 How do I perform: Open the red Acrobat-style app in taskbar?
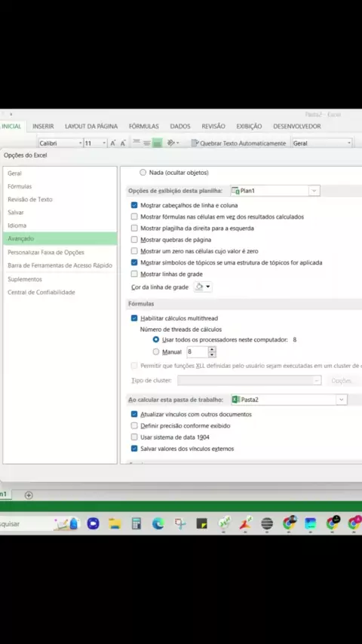[x=245, y=523]
